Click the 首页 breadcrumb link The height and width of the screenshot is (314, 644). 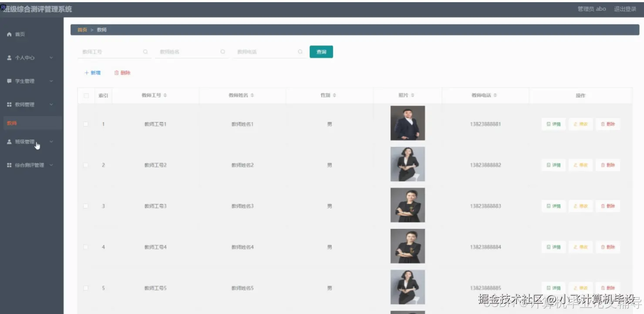[x=82, y=30]
